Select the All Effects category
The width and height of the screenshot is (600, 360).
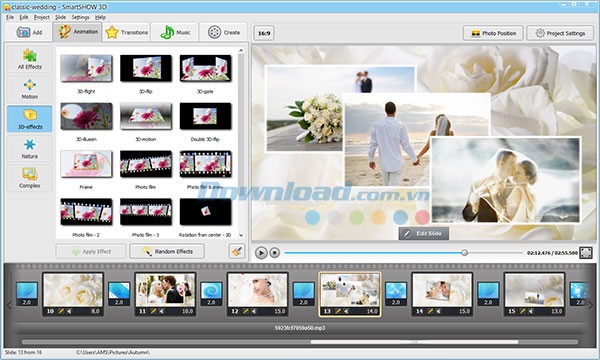29,59
